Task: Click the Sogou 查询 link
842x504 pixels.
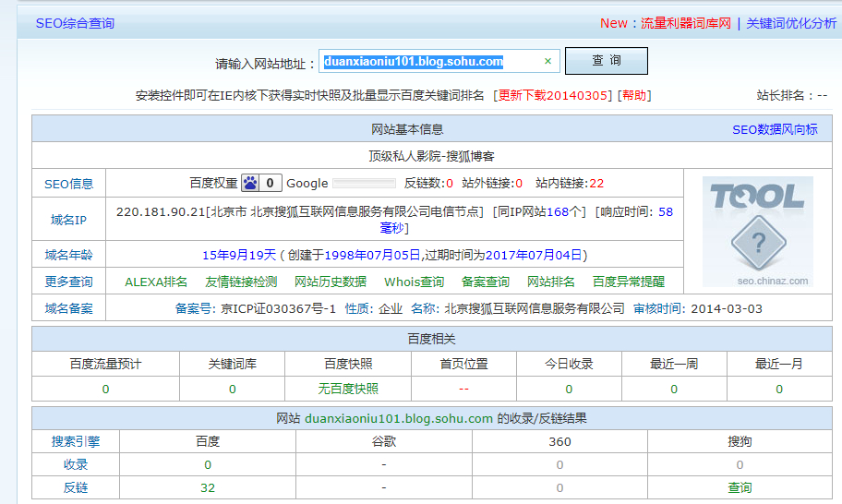Action: coord(740,488)
